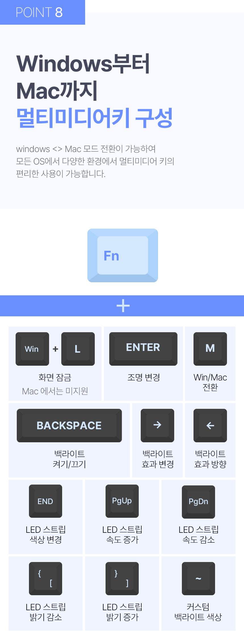
Task: Click the right bracket key
Action: click(122, 578)
